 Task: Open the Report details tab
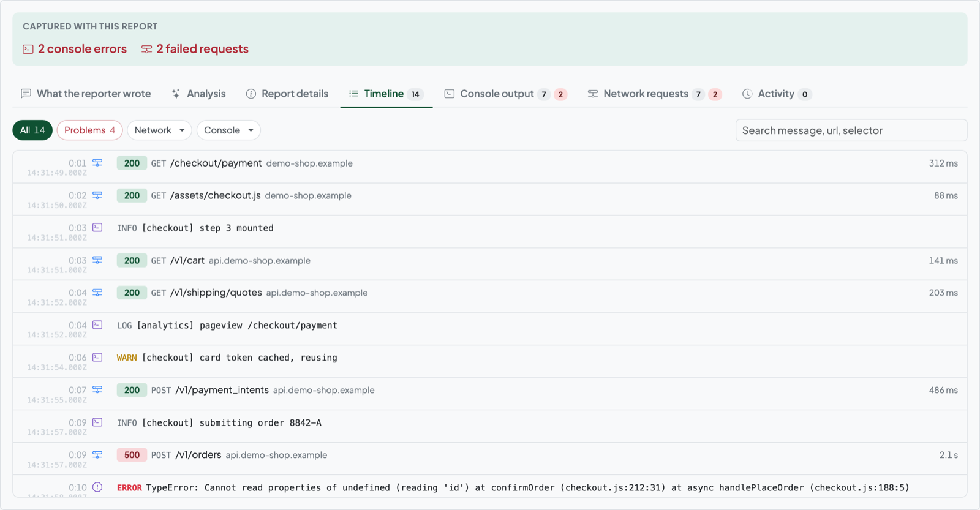coord(287,94)
